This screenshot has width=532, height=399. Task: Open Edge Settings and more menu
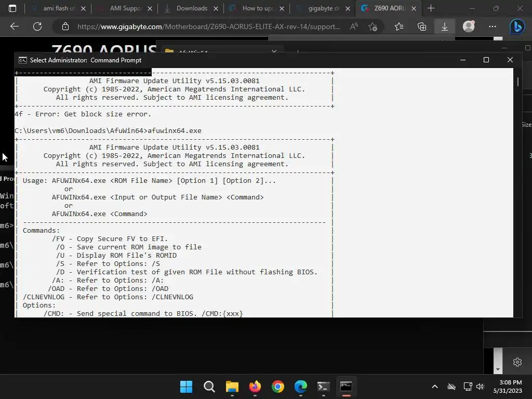(x=493, y=26)
